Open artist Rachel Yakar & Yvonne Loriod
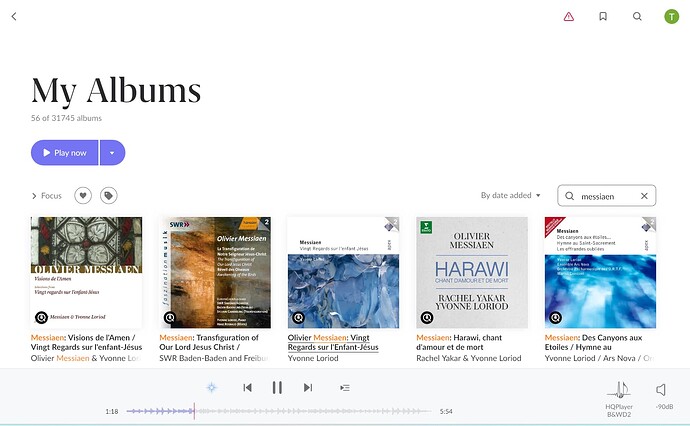 469,358
